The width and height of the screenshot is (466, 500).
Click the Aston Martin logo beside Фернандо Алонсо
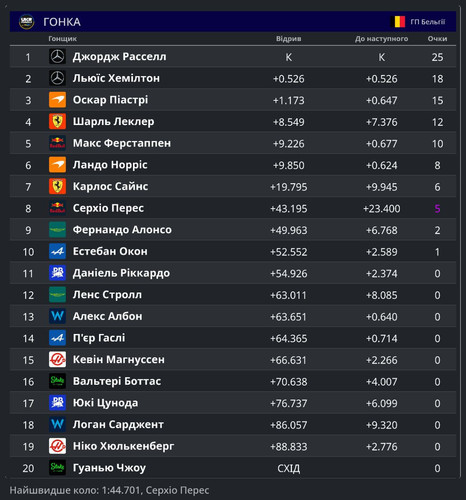point(57,230)
